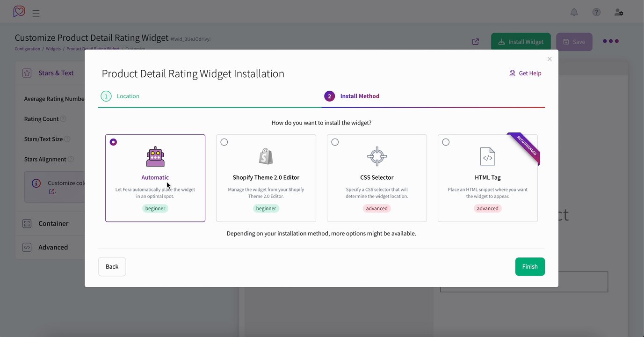Select the HTML Tag radio button
This screenshot has width=644, height=337.
click(x=446, y=142)
